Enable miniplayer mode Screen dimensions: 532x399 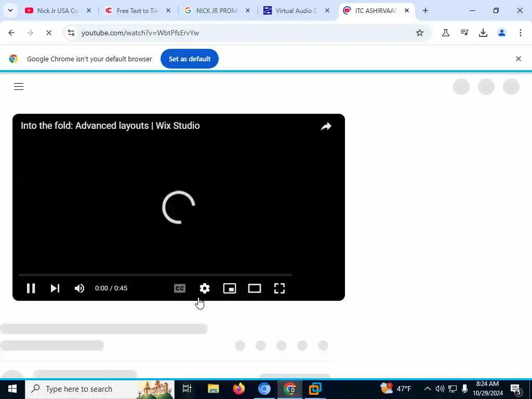click(x=229, y=288)
